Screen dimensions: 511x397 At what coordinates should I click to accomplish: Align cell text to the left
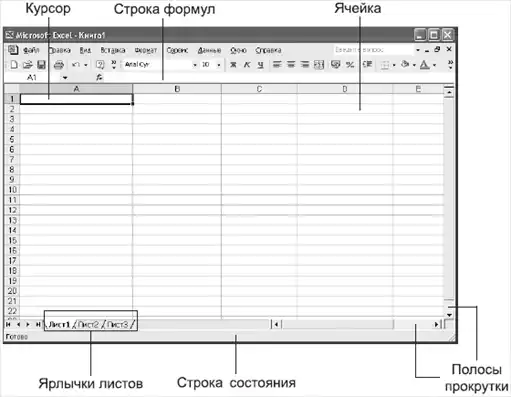tap(277, 65)
